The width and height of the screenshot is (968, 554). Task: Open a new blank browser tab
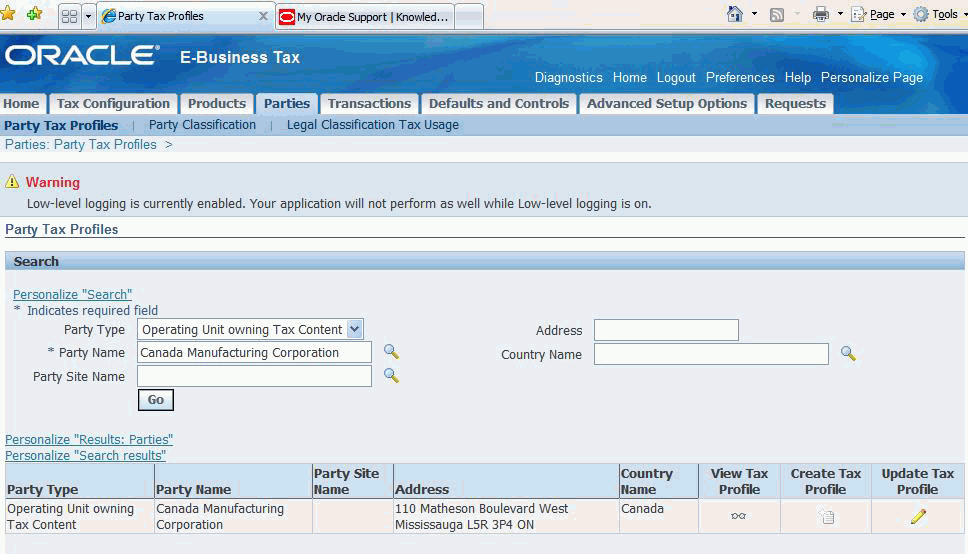click(x=469, y=17)
